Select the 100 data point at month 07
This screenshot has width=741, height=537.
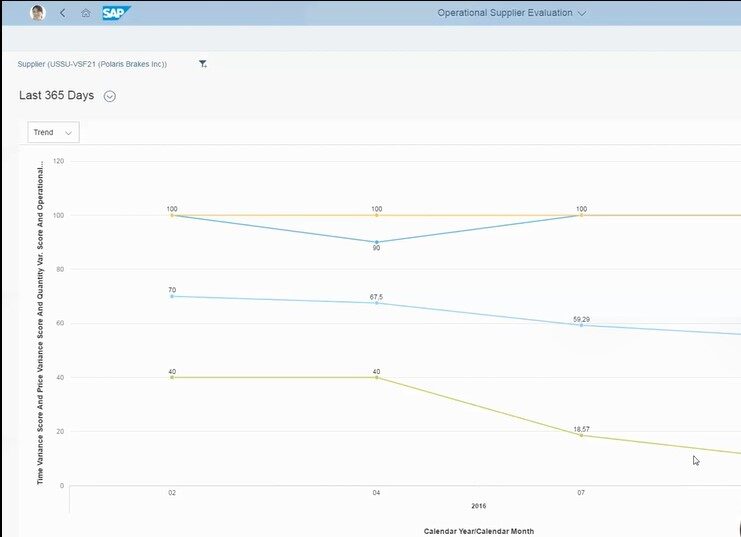tap(581, 215)
